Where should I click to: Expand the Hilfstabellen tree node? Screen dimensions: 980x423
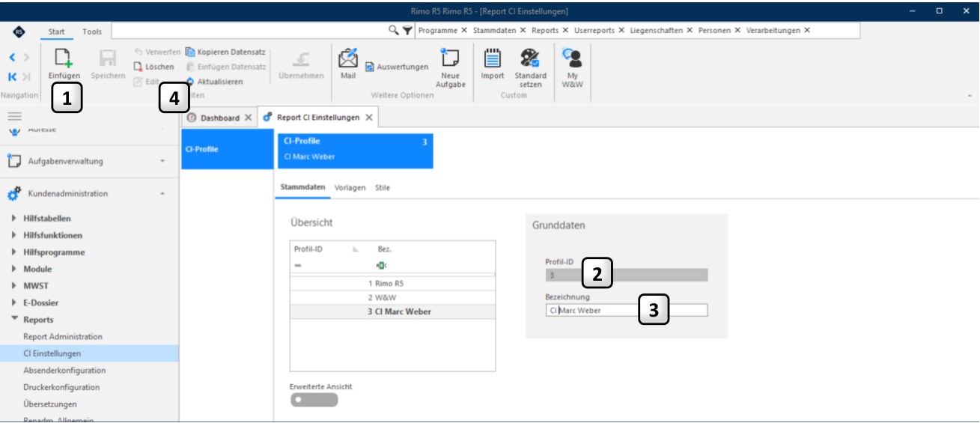(14, 219)
